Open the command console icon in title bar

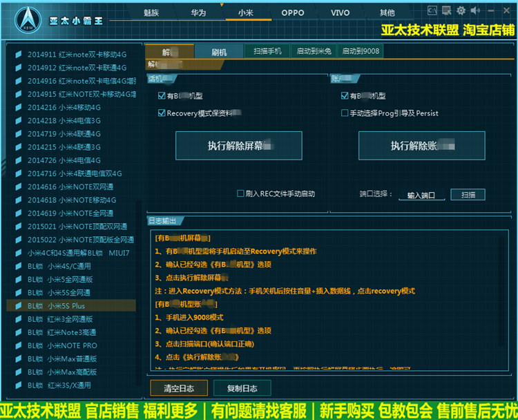tap(432, 10)
